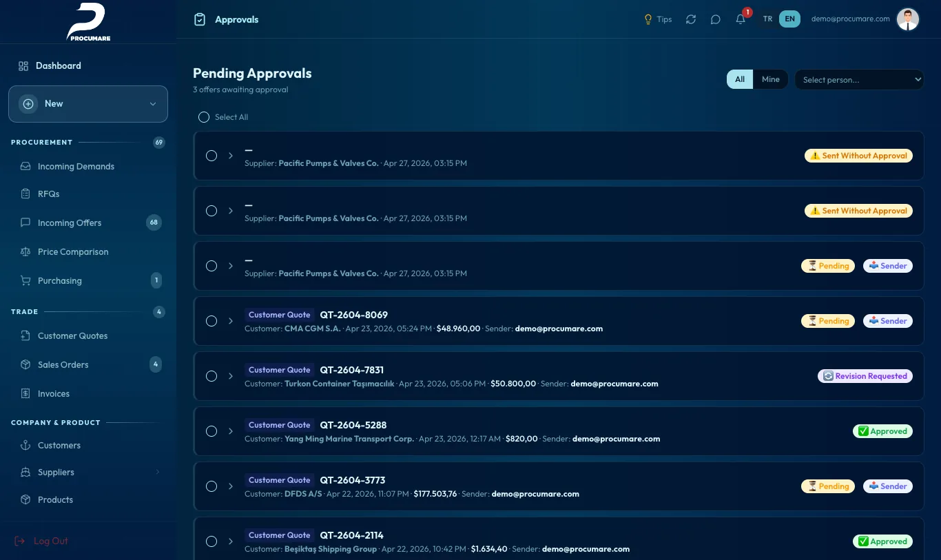
Task: Select the QT-2604-8069 row checkbox
Action: point(211,321)
